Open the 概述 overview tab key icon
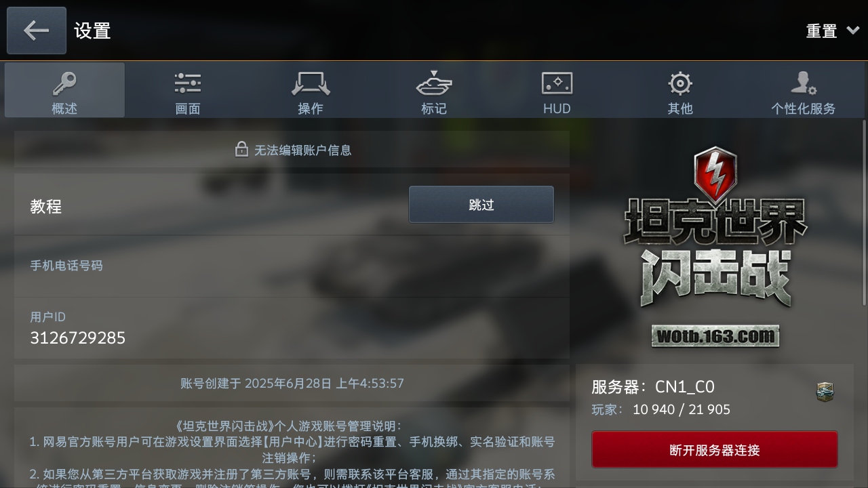The width and height of the screenshot is (868, 488). pyautogui.click(x=64, y=83)
